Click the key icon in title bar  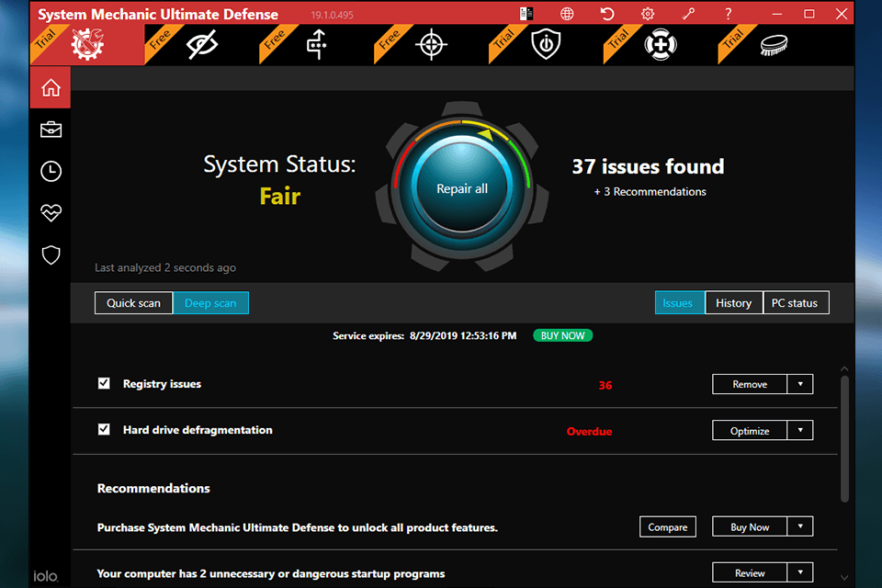688,14
